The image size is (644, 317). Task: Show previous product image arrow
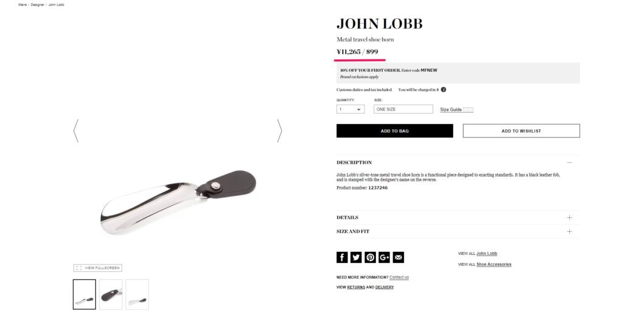(76, 131)
